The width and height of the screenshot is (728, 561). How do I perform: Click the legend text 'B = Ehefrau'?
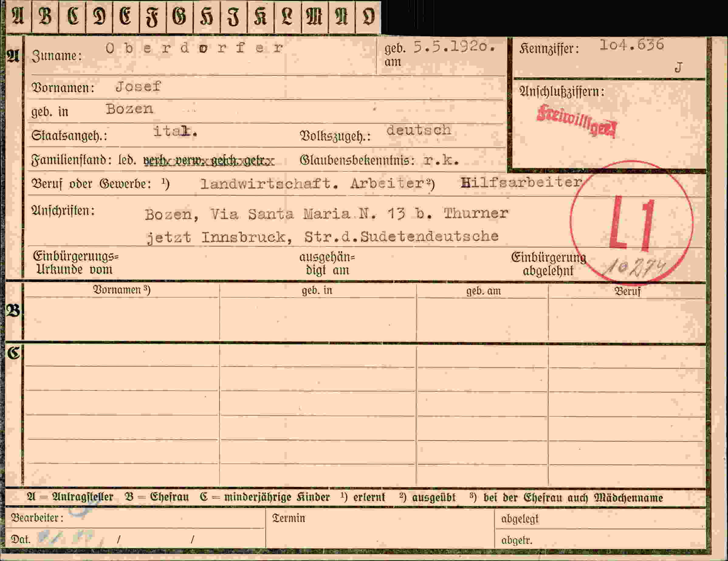coord(157,497)
